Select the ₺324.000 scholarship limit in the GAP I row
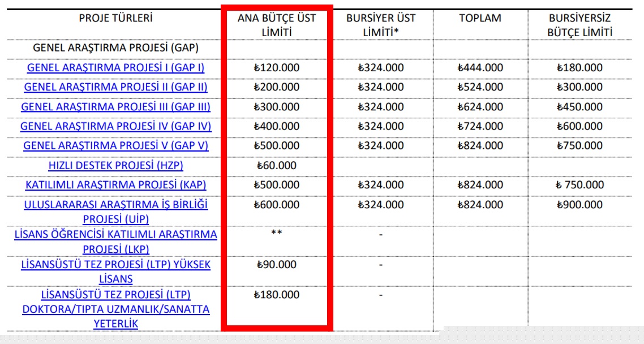644x344 pixels. (x=381, y=68)
